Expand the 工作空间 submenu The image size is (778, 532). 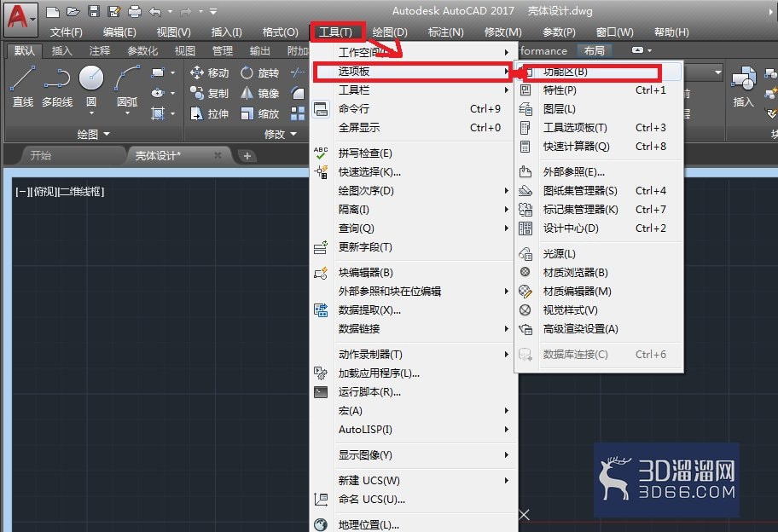(x=413, y=53)
